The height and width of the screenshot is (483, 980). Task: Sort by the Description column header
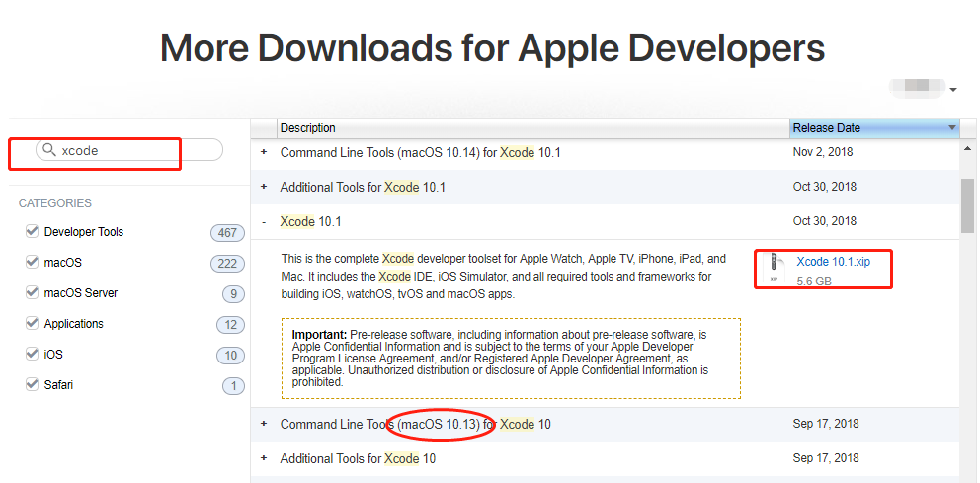click(533, 128)
